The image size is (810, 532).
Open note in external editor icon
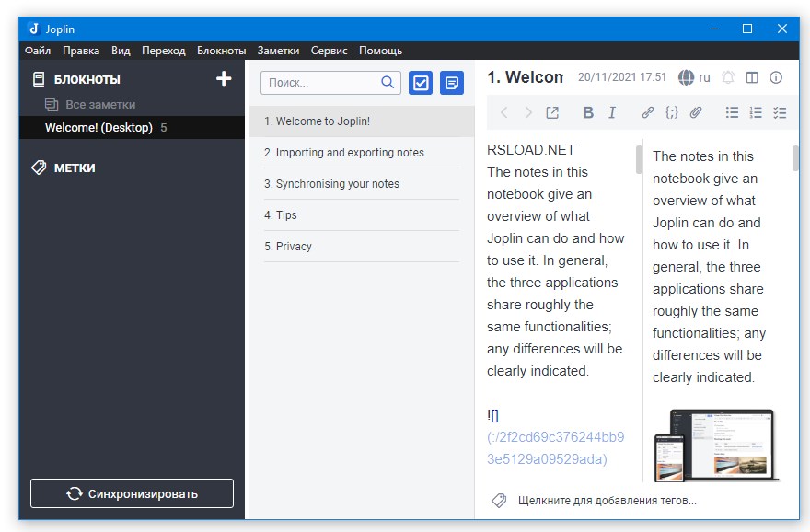[x=552, y=112]
